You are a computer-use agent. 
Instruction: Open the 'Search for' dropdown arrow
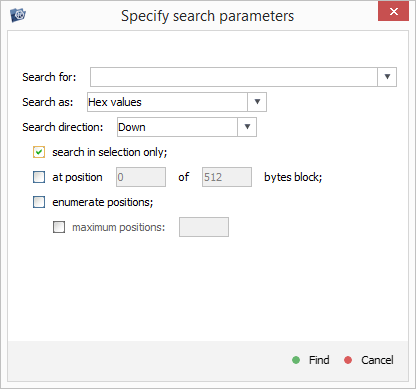(x=387, y=77)
